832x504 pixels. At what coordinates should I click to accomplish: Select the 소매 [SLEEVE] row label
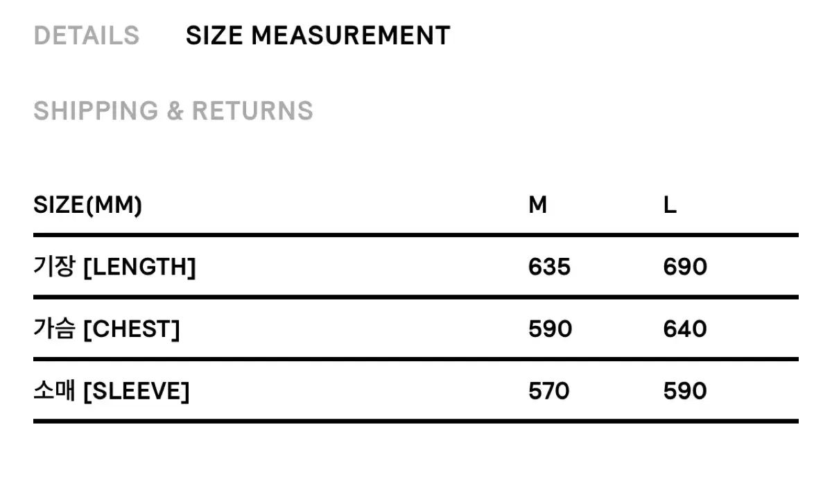(x=111, y=392)
